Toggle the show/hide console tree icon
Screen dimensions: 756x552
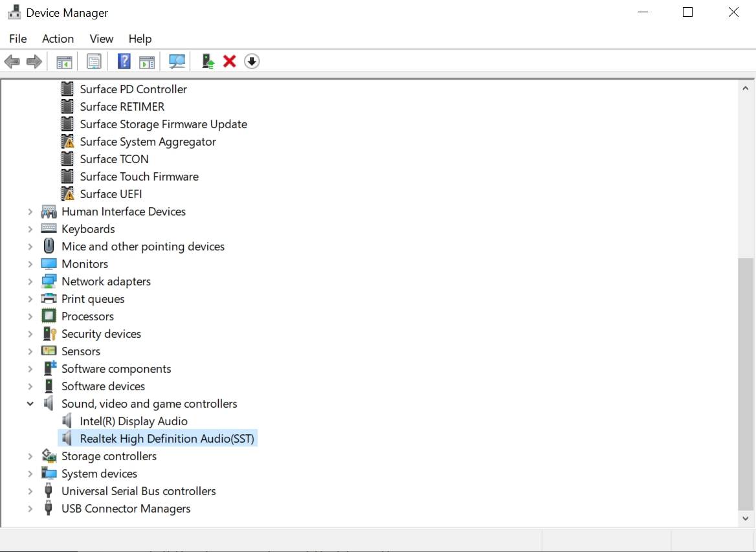(63, 61)
